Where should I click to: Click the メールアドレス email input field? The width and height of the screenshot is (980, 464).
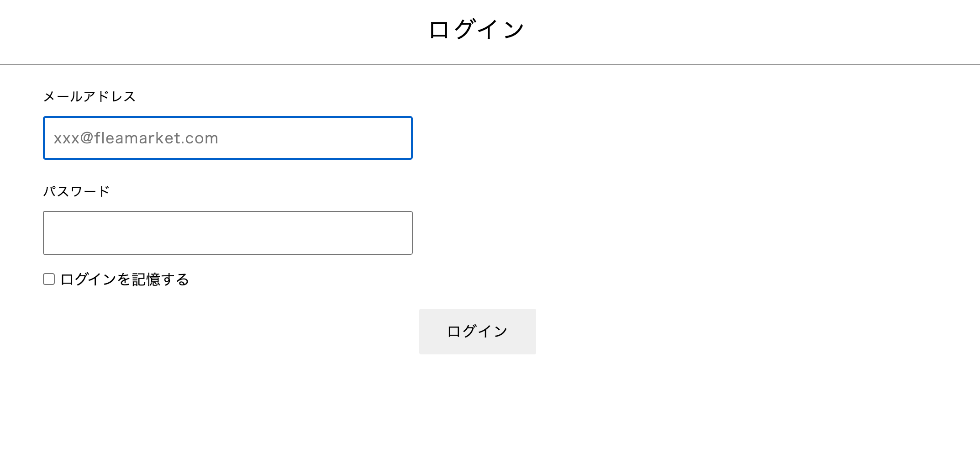[227, 138]
